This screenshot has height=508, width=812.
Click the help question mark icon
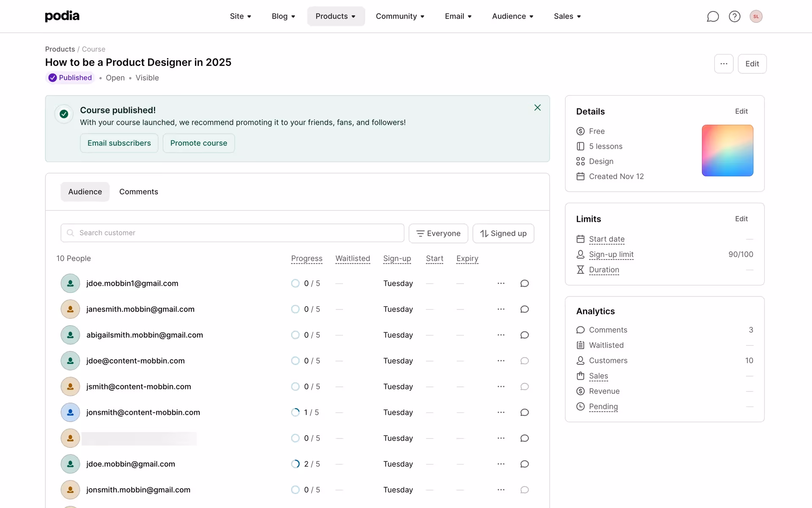(735, 17)
